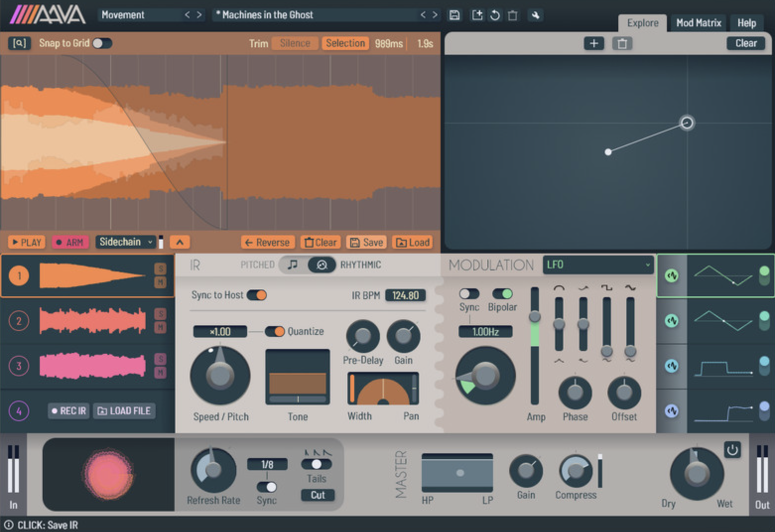Go to previous preset category arrow
Screen dimensions: 775x532
click(187, 15)
